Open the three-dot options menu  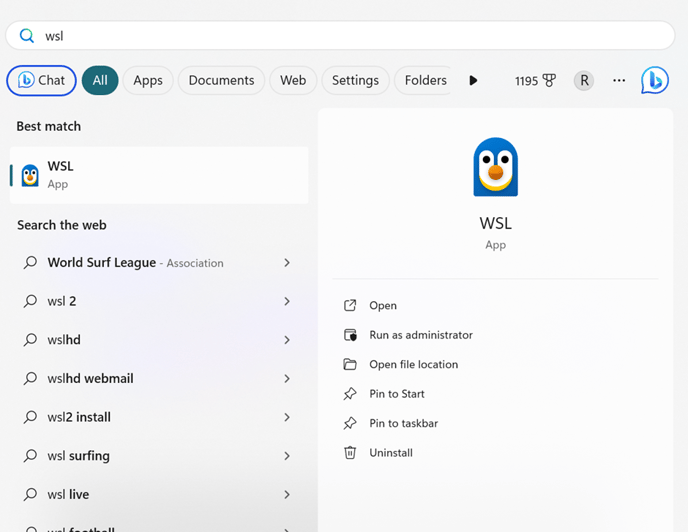(x=619, y=80)
